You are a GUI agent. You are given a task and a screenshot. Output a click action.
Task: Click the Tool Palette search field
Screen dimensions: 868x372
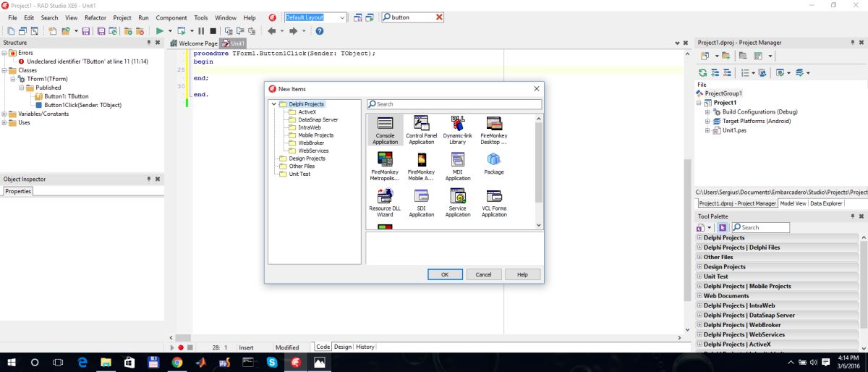(x=759, y=227)
